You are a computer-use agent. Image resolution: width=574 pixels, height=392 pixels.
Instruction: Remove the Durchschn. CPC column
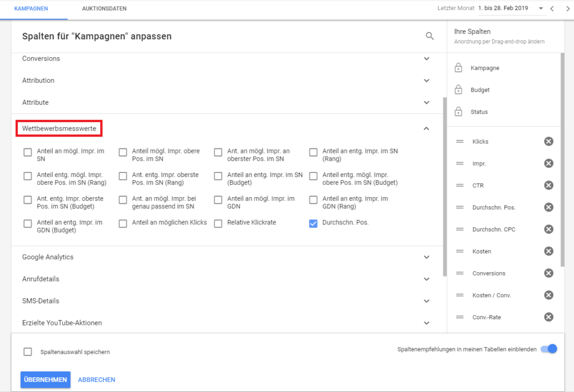coord(548,229)
